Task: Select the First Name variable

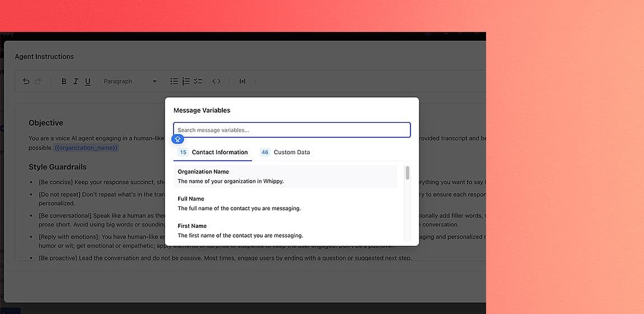Action: point(285,230)
